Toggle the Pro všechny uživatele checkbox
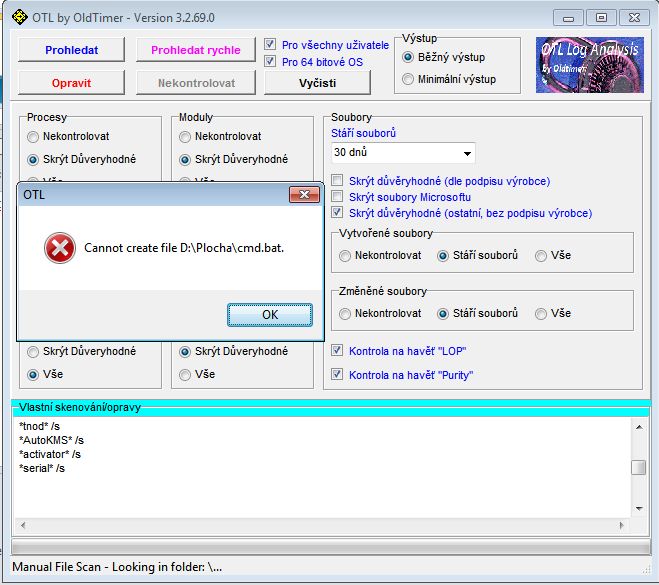This screenshot has width=659, height=585. point(270,44)
